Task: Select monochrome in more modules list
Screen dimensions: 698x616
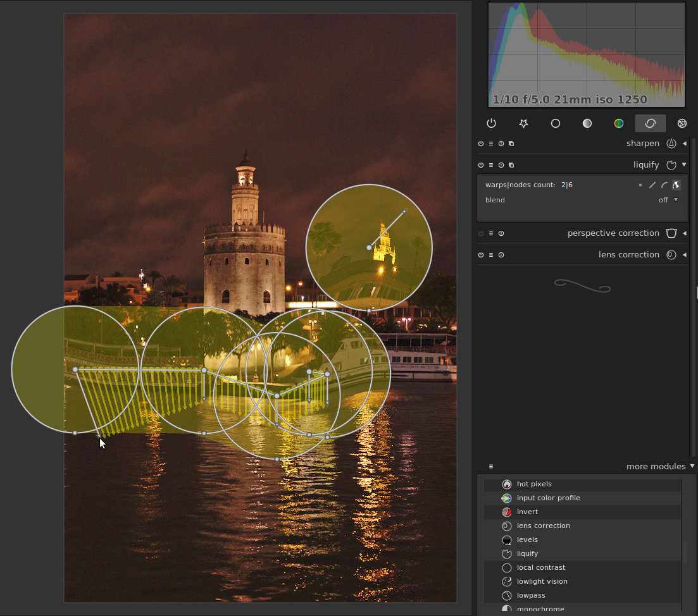Action: 582,608
